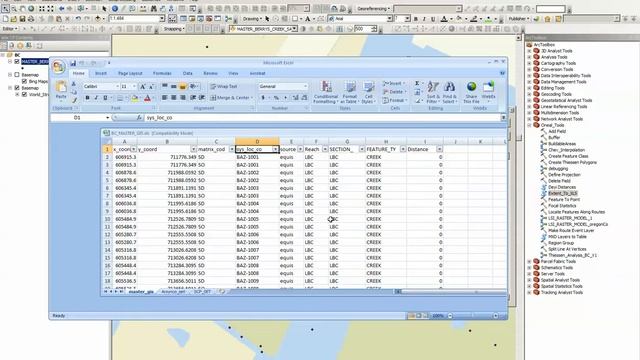Click the ArcMap Full Extent globe icon
The height and width of the screenshot is (360, 640).
pos(31,9)
